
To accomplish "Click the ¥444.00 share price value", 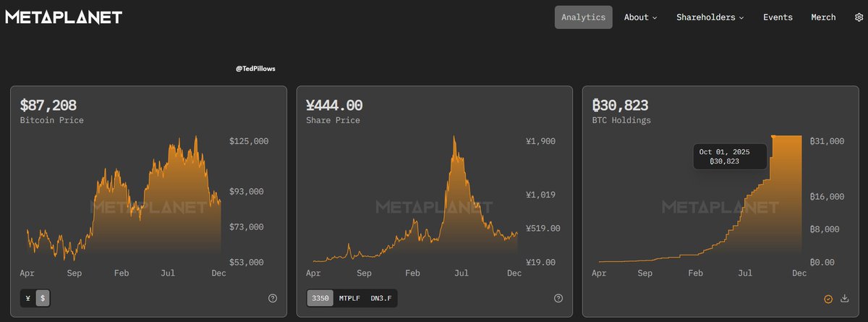I will pyautogui.click(x=334, y=106).
